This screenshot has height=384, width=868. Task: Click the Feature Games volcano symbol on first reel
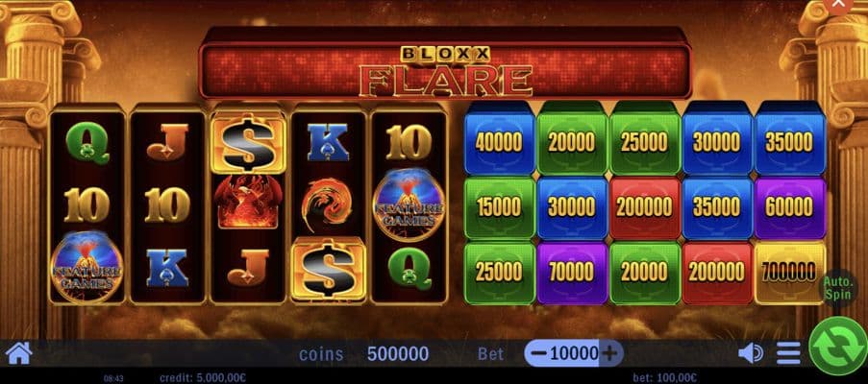click(x=87, y=267)
